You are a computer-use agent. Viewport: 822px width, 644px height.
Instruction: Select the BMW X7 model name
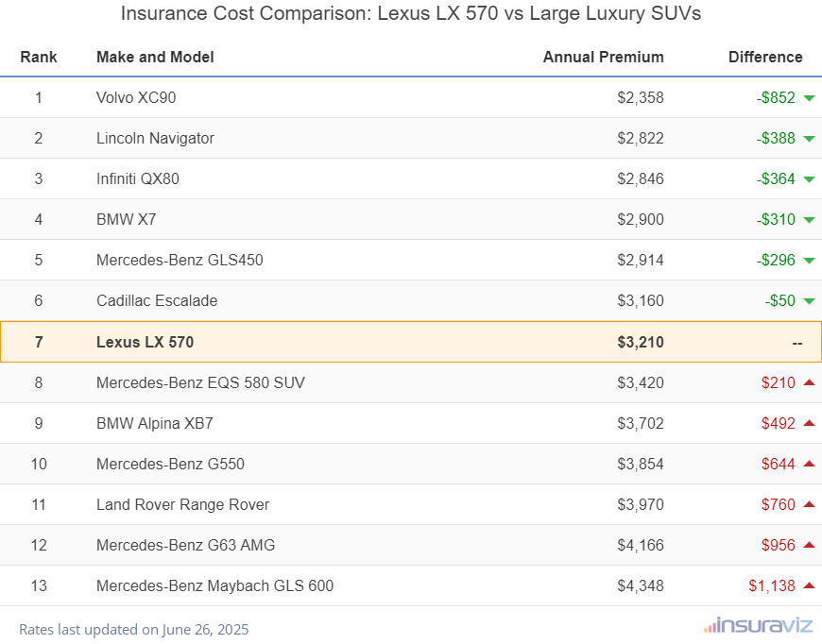(127, 220)
